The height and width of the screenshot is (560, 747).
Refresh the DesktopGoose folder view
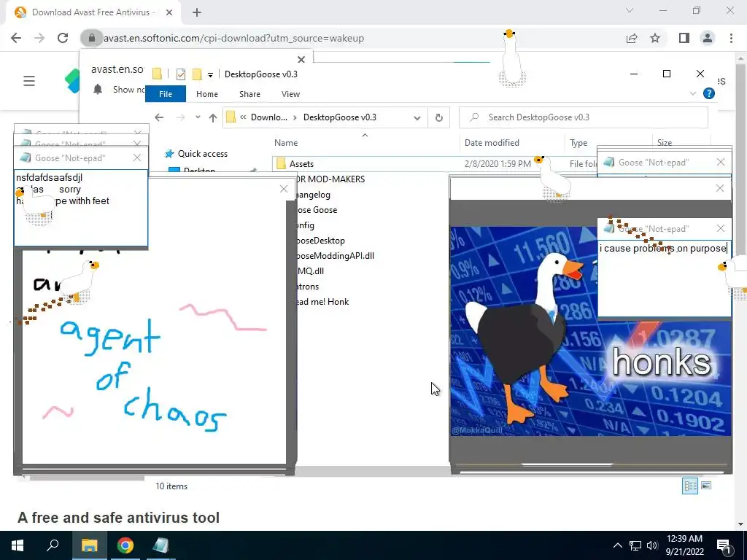(438, 117)
